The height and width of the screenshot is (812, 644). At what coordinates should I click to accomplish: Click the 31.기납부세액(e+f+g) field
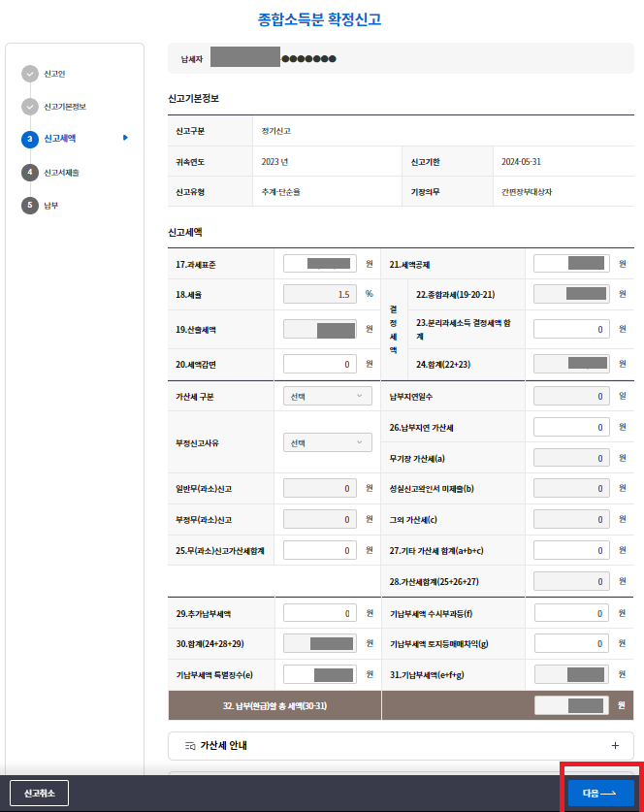pos(571,675)
